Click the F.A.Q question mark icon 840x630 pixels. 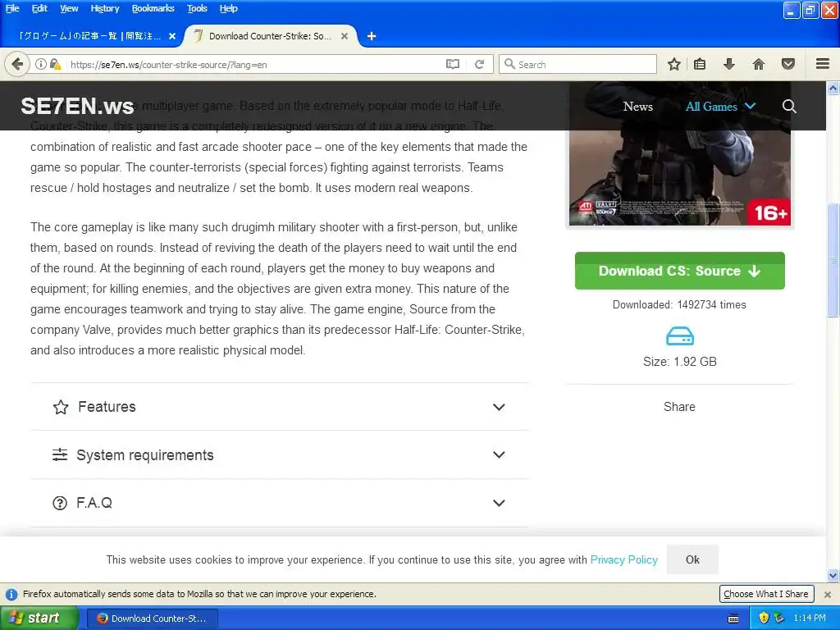pos(60,503)
